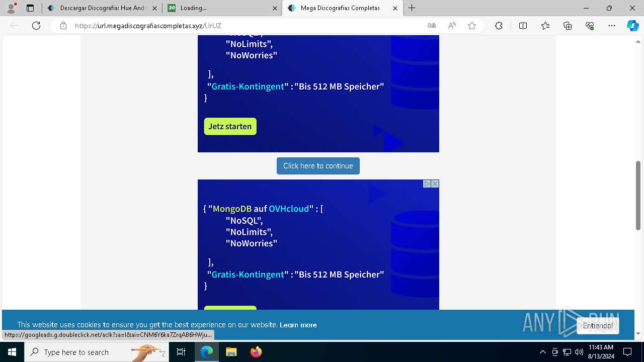
Task: Open the network status tray icon
Action: [567, 352]
